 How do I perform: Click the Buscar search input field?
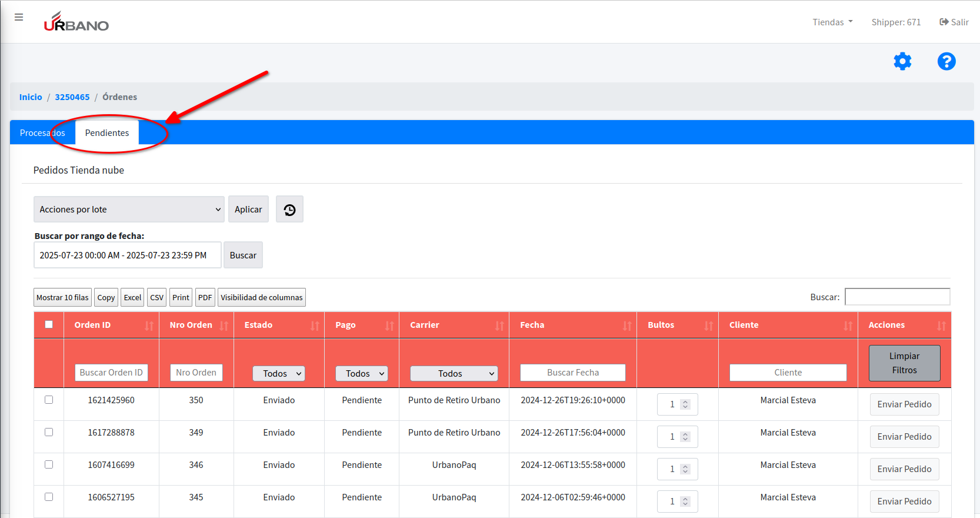[x=897, y=297]
